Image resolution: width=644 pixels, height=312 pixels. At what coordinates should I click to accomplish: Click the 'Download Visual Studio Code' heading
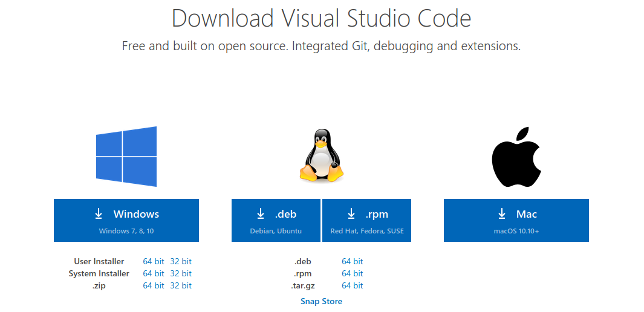pos(321,18)
